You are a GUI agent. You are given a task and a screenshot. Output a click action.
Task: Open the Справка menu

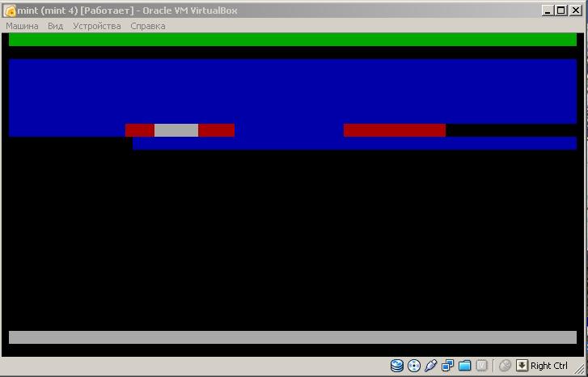point(148,26)
